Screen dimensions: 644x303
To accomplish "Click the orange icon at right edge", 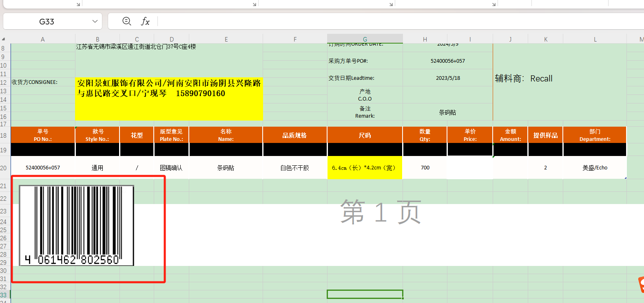I will coord(641,284).
